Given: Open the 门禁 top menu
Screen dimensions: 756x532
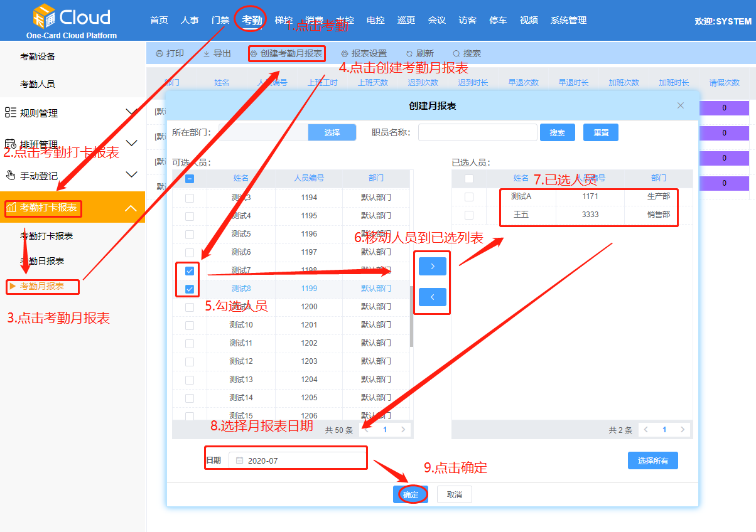Looking at the screenshot, I should [x=220, y=20].
